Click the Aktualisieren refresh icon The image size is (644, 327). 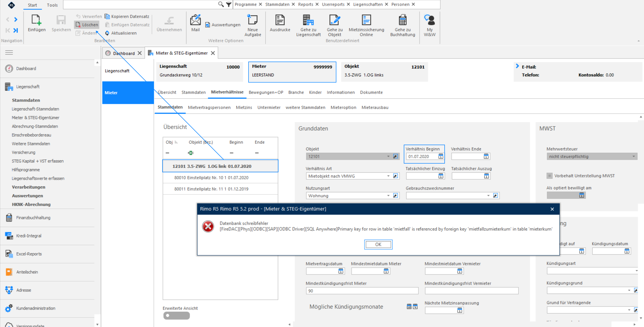107,33
